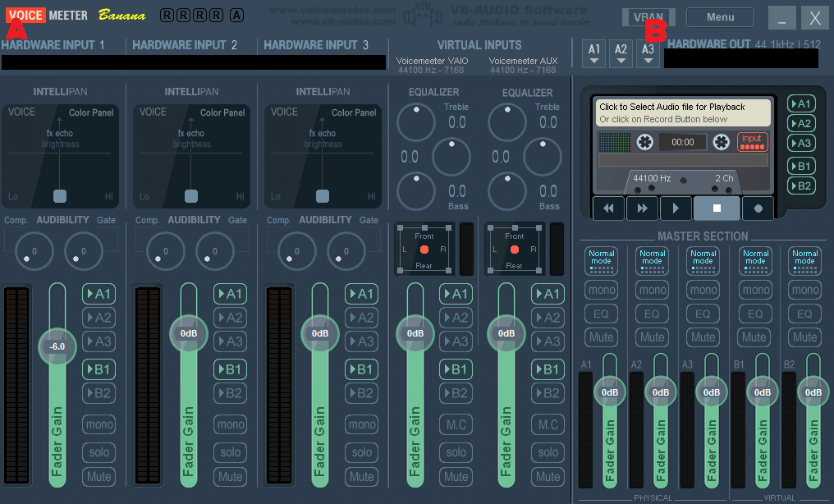Toggle M.C on Voicemeeter VAIO strip
Screen dimensions: 834x504
(456, 424)
